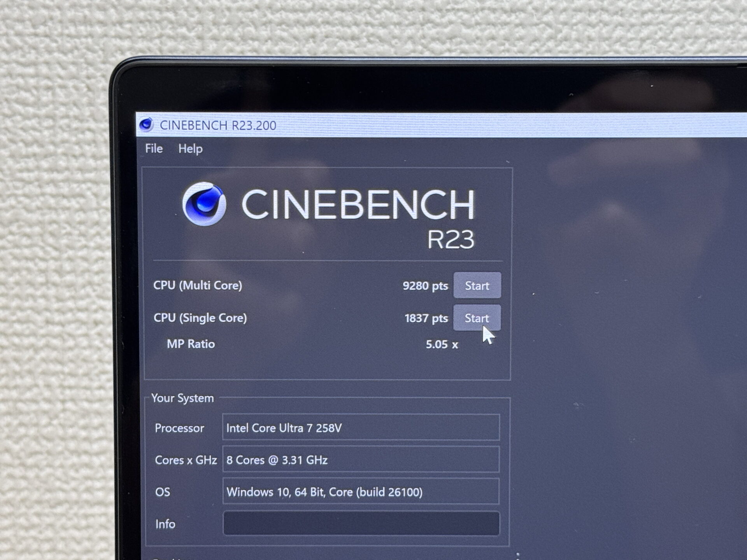Click the large Cinebench sphere logo
Viewport: 747px width, 560px height.
point(204,204)
